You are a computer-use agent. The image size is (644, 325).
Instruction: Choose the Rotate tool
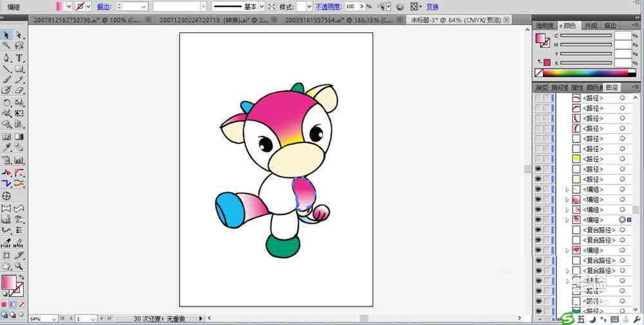pos(6,103)
